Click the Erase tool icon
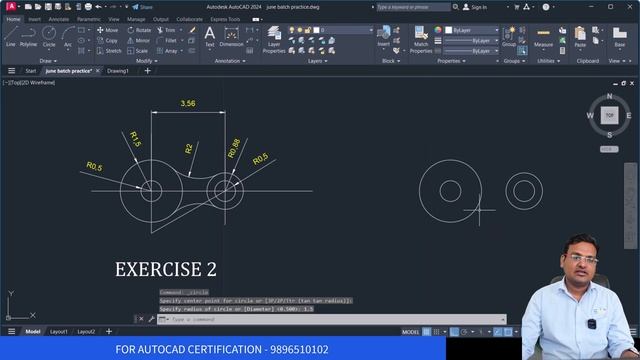Screen dimensions: 640x360 (192, 30)
